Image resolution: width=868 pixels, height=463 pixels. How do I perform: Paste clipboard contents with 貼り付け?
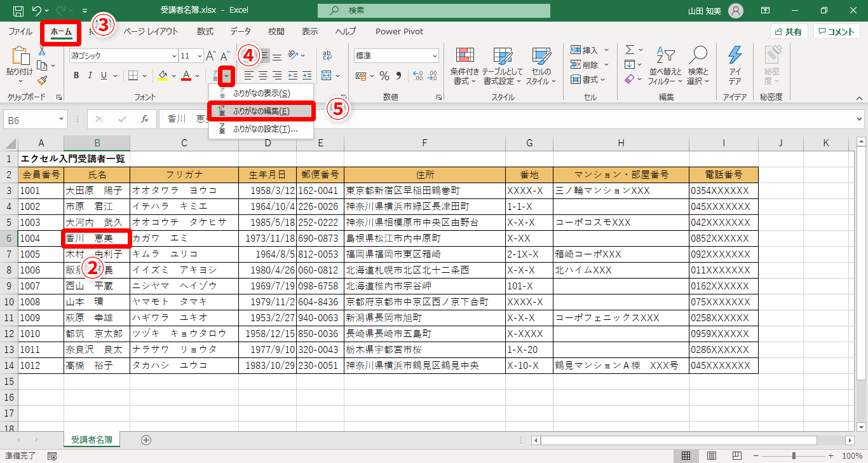point(19,66)
